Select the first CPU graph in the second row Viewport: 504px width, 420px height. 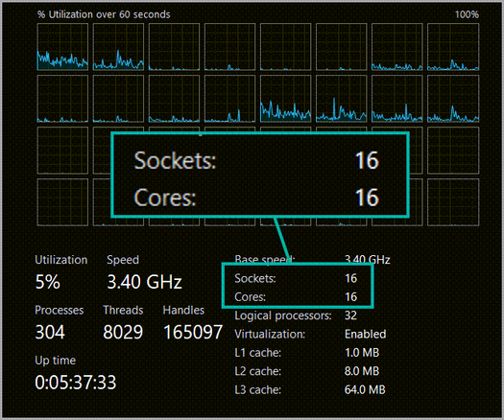[x=62, y=99]
